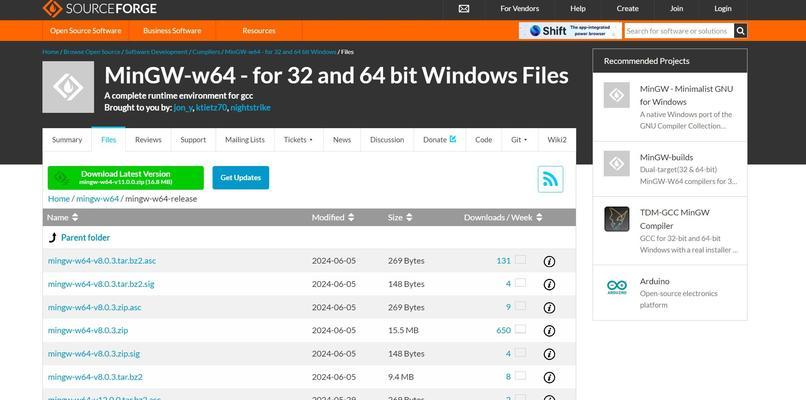Viewport: 806px width, 400px height.
Task: Download mingw-w64-v8.0.3.zip.sig file
Action: point(94,354)
